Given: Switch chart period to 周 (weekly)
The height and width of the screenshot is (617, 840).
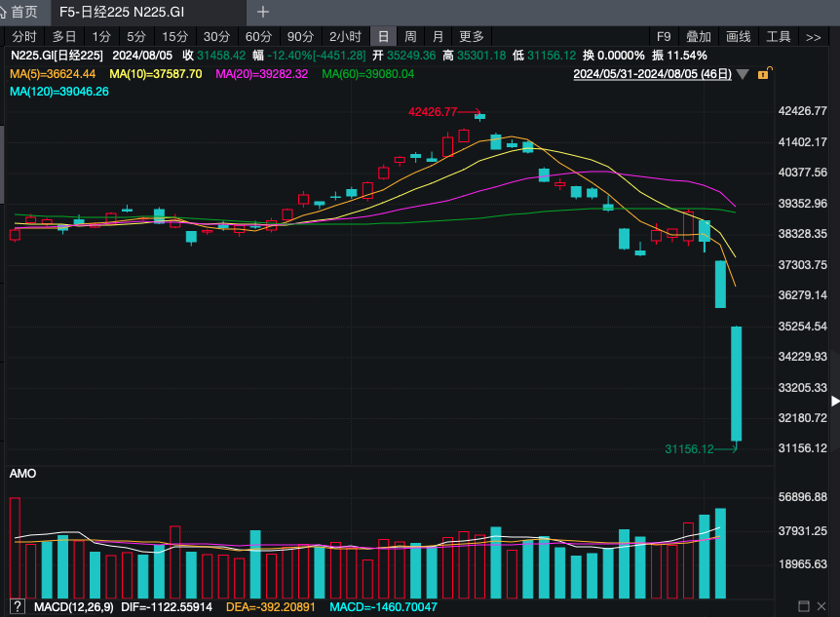Looking at the screenshot, I should point(410,37).
